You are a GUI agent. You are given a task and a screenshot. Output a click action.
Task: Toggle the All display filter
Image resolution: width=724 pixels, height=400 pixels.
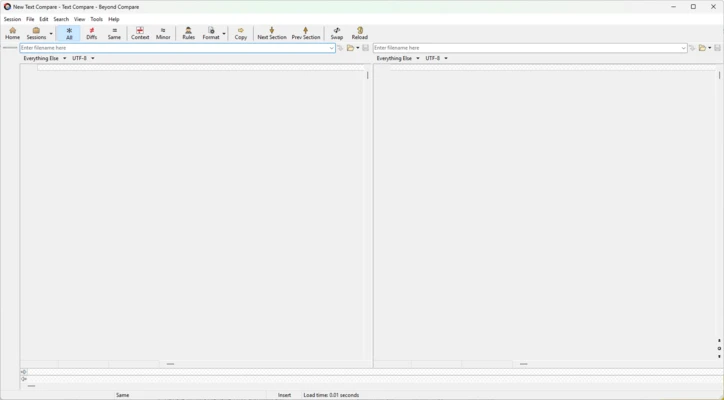click(x=69, y=33)
